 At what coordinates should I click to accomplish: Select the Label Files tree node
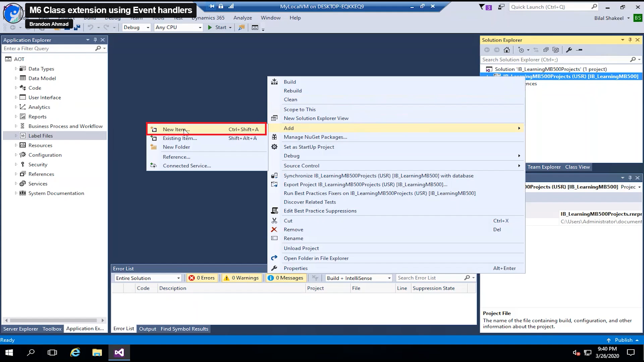tap(55, 136)
